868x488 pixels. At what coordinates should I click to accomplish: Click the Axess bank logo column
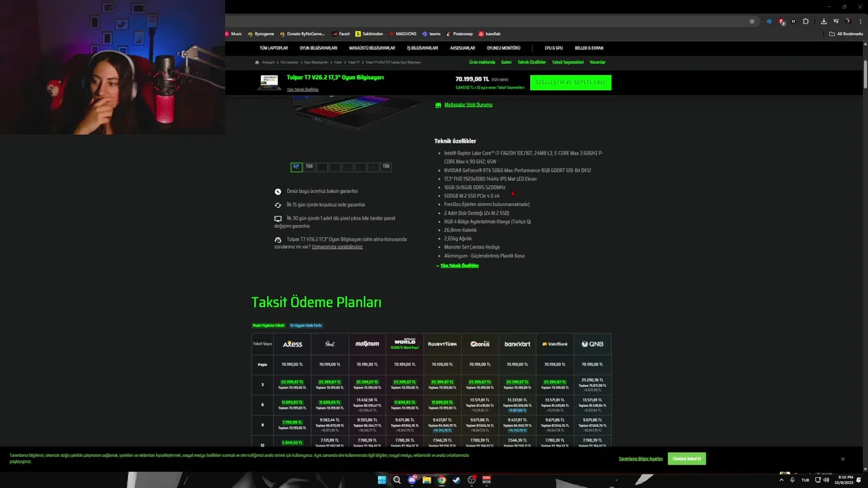292,344
